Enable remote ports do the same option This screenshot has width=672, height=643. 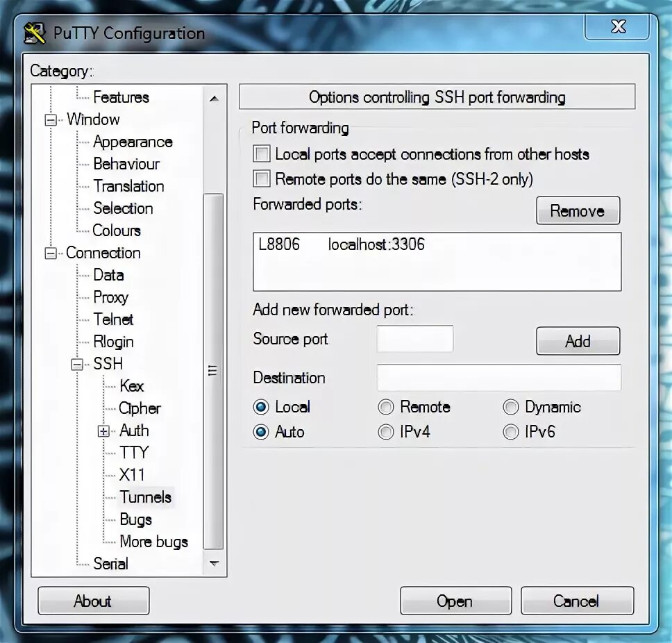pyautogui.click(x=262, y=178)
